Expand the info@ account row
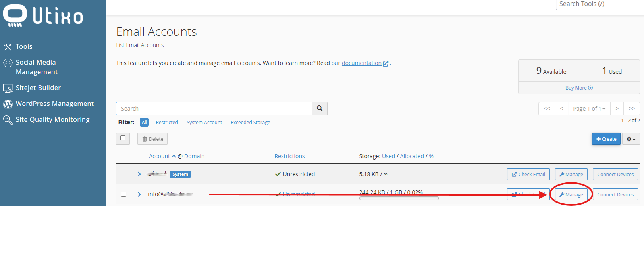 139,194
